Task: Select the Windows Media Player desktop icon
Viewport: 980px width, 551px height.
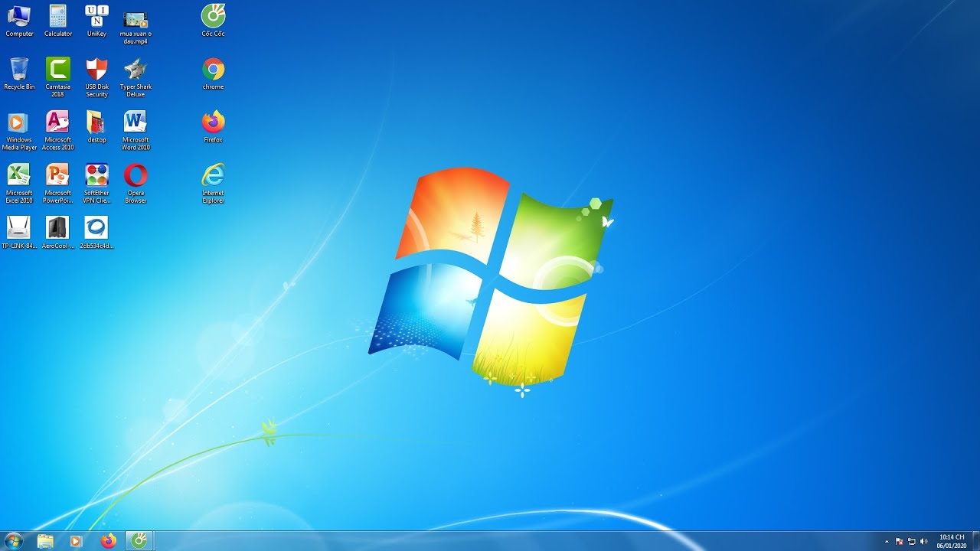Action: pos(19,130)
